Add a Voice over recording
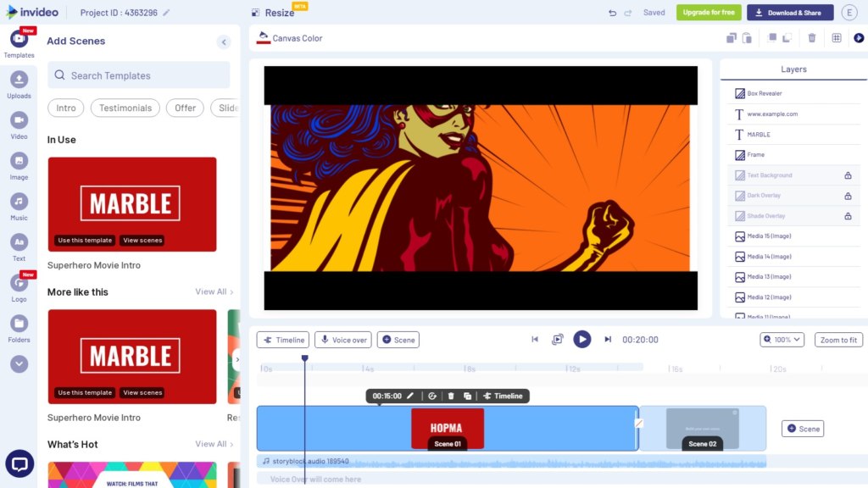868x488 pixels. click(x=343, y=340)
